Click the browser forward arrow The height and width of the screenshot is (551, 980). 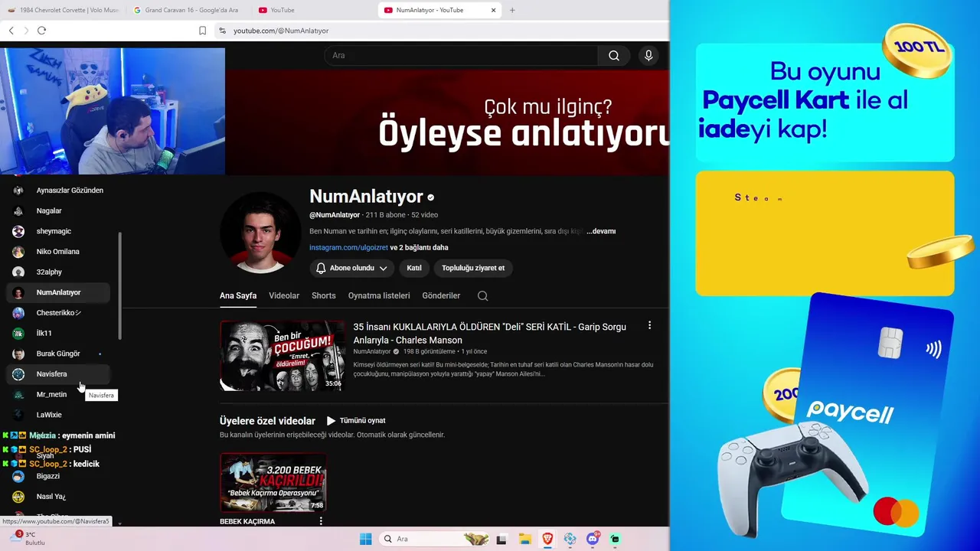coord(26,31)
